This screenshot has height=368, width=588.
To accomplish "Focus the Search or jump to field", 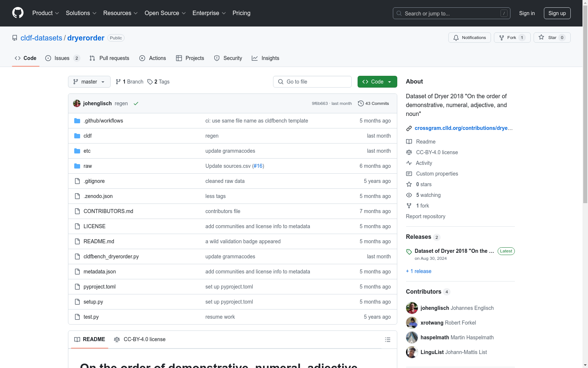I will [452, 13].
